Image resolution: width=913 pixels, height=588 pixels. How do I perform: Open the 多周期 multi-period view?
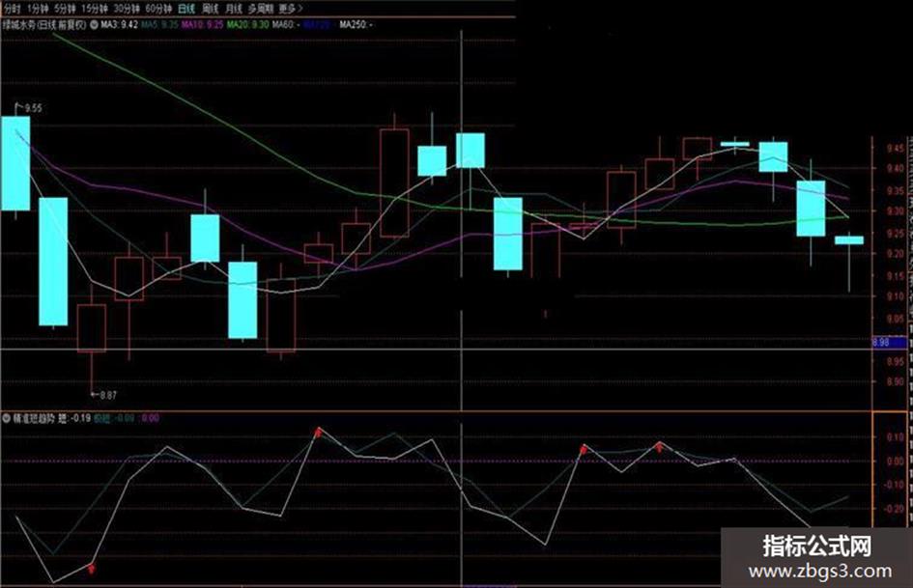(x=260, y=9)
